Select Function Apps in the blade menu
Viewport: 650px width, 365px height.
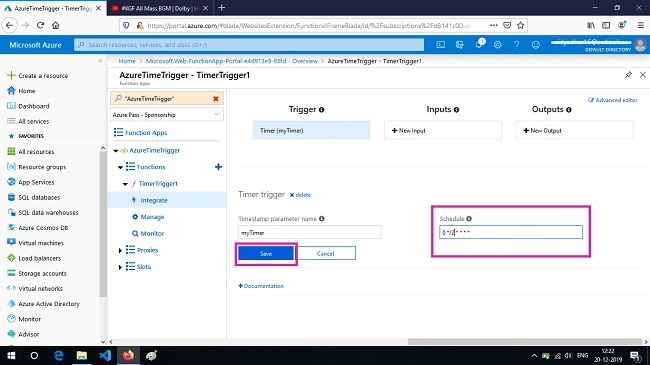tap(146, 133)
